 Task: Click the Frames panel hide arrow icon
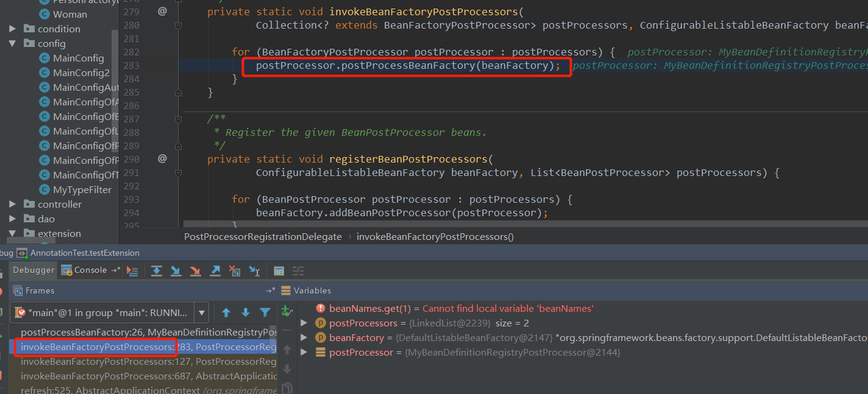(271, 291)
